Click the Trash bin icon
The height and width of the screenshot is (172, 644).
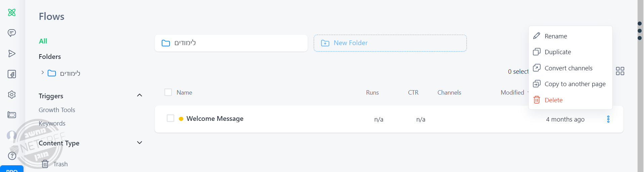(45, 164)
